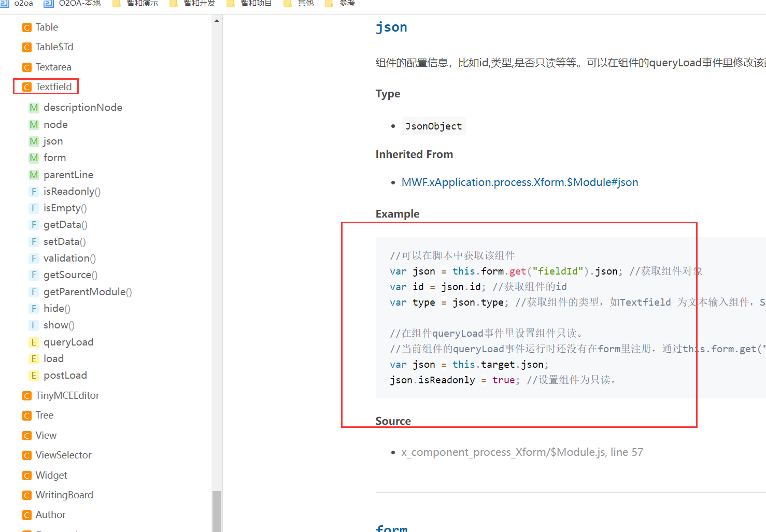Screen dimensions: 766x532
Task: Click the code comment '//可以在脚本中获取该组件'
Action: [452, 256]
